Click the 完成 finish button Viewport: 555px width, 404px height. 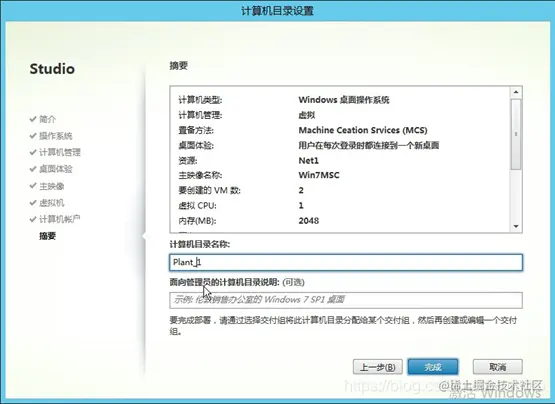433,367
